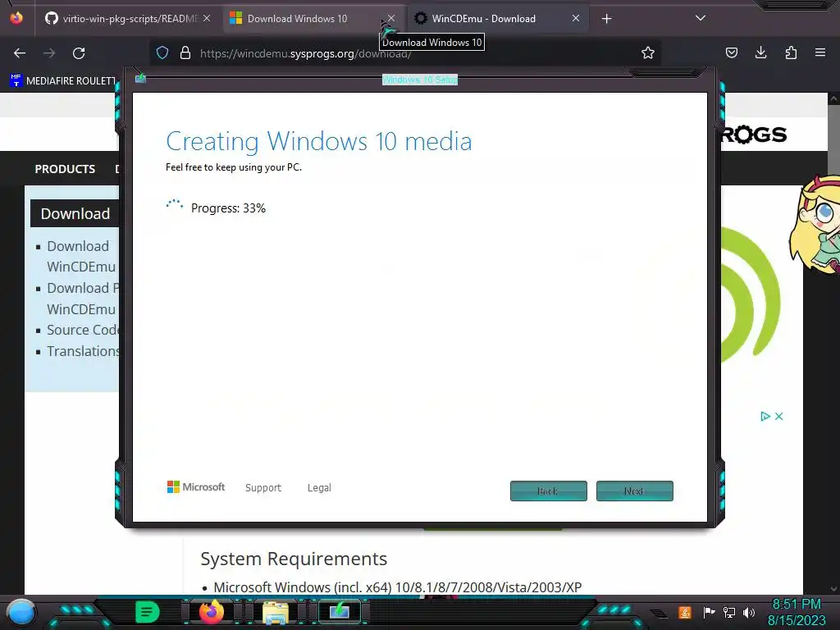Image resolution: width=840 pixels, height=630 pixels.
Task: Open Source Code sidebar link
Action: tap(83, 330)
